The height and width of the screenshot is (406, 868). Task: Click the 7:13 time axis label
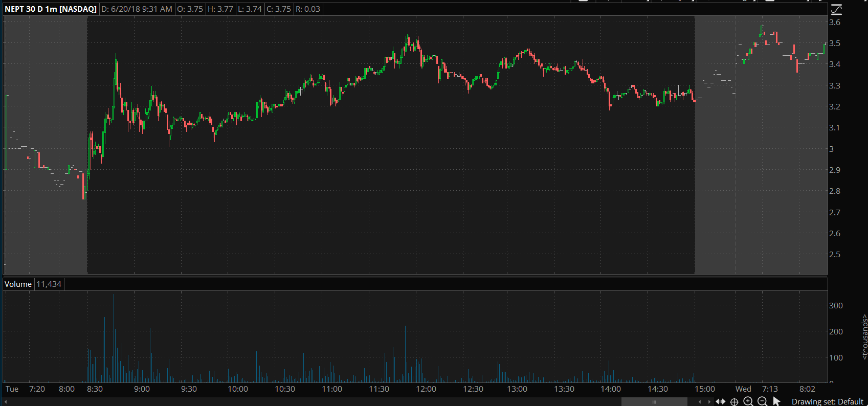coord(770,389)
